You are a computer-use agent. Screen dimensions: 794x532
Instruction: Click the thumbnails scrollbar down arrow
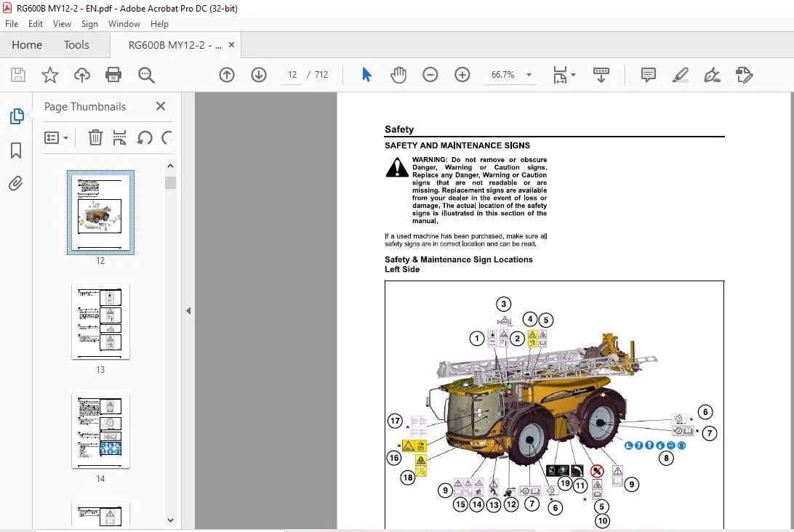171,520
